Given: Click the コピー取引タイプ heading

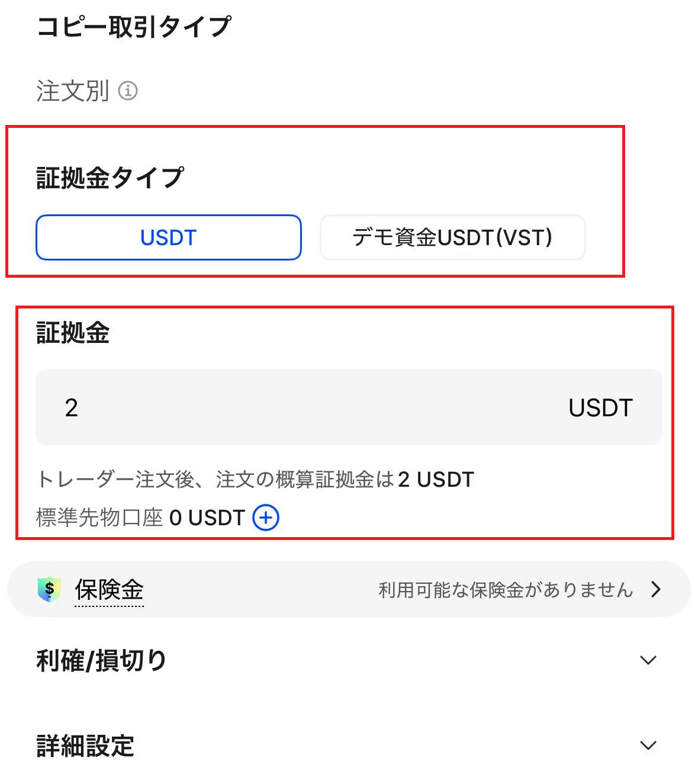Looking at the screenshot, I should [x=134, y=27].
